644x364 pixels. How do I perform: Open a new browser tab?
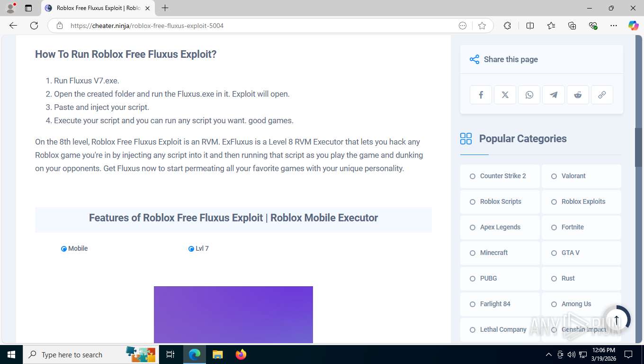(x=165, y=8)
